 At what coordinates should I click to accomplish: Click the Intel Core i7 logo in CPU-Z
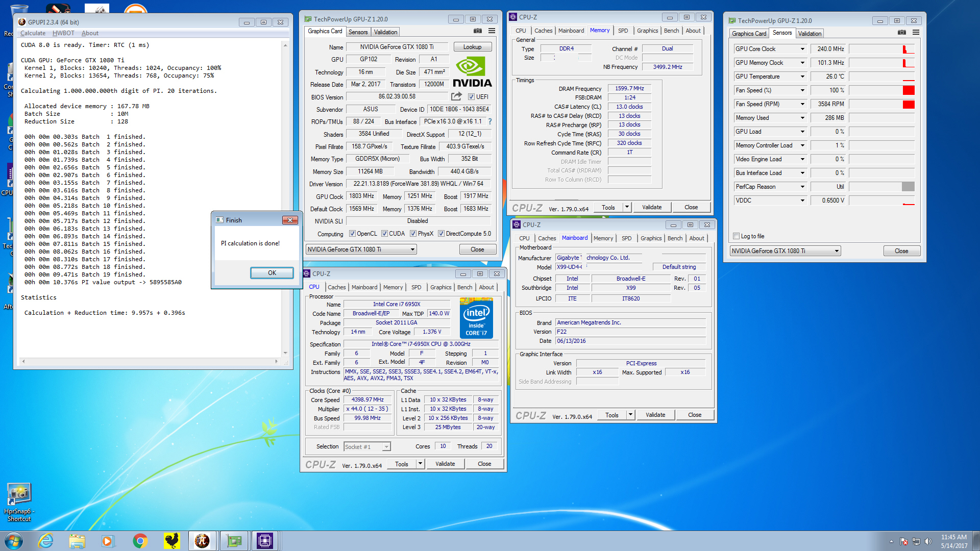[x=476, y=319]
